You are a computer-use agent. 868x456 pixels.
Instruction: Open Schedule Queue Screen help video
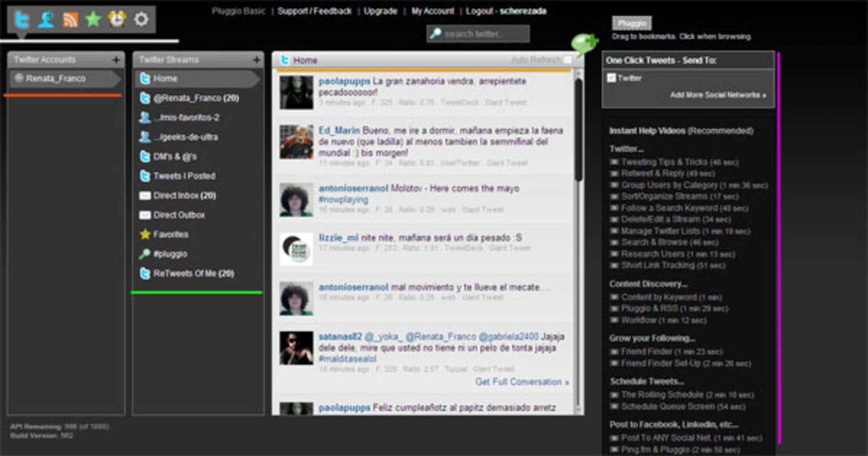coord(683,406)
